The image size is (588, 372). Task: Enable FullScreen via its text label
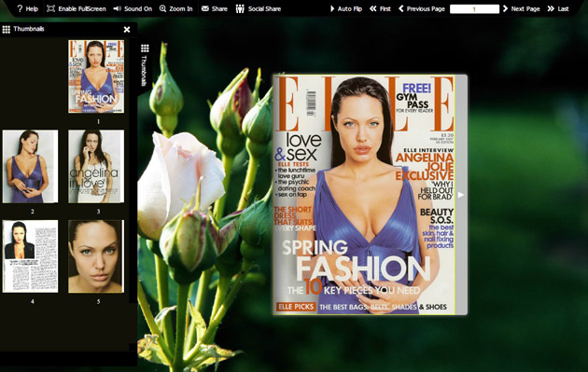click(82, 8)
